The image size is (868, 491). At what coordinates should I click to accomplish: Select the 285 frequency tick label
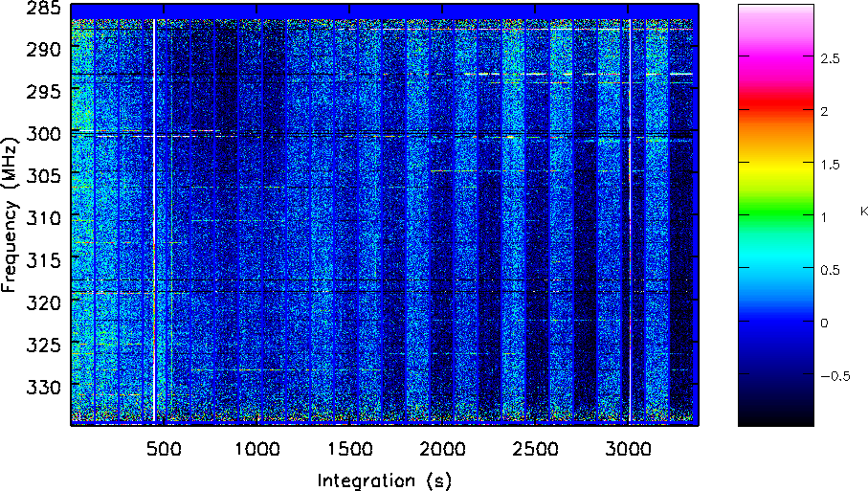(x=42, y=9)
